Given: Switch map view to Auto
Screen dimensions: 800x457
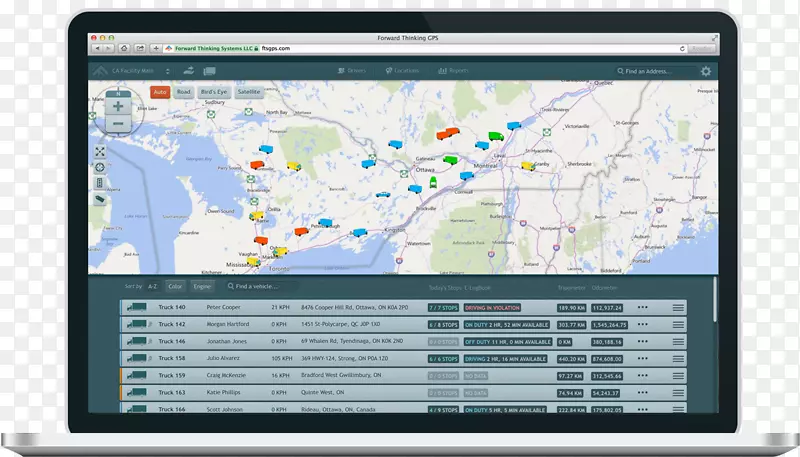Looking at the screenshot, I should point(159,92).
